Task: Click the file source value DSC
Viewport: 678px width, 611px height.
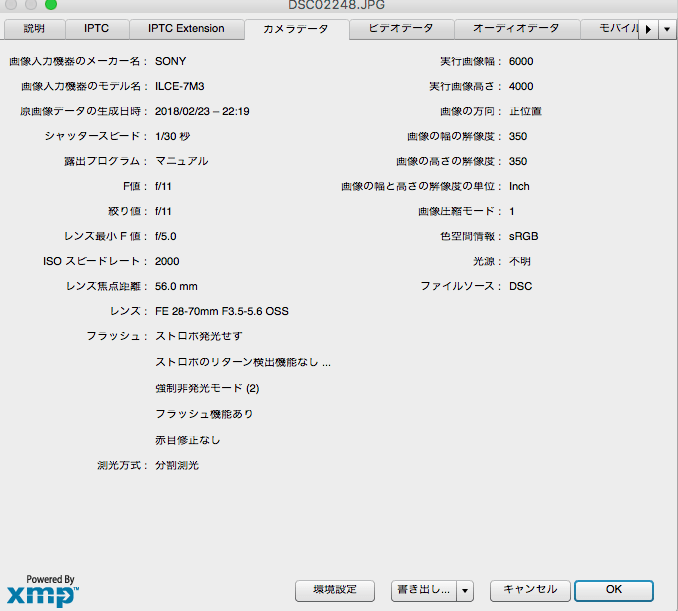Action: pos(521,287)
